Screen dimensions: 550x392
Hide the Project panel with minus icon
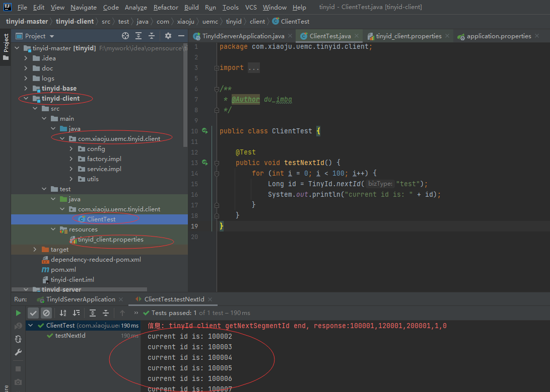pos(181,36)
